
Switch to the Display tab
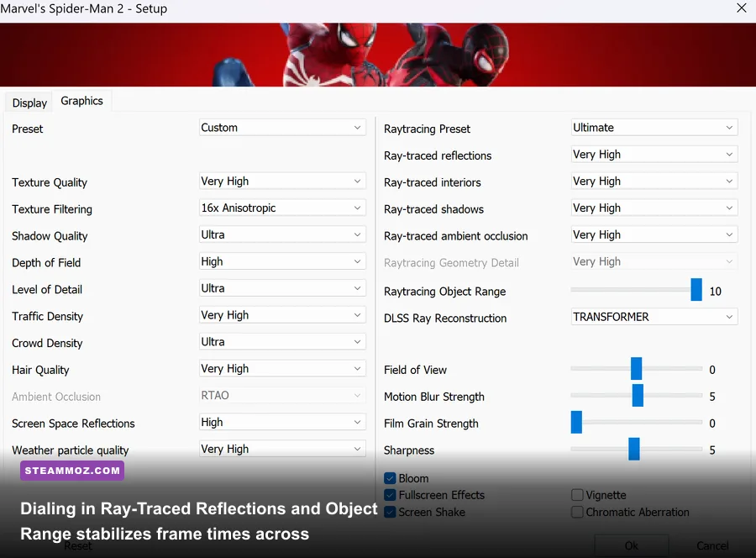(29, 103)
